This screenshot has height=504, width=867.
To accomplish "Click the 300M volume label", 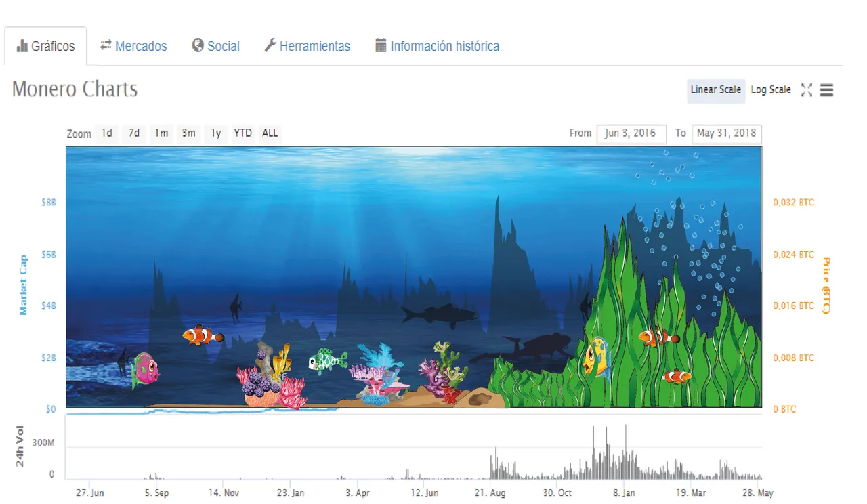I will point(43,442).
